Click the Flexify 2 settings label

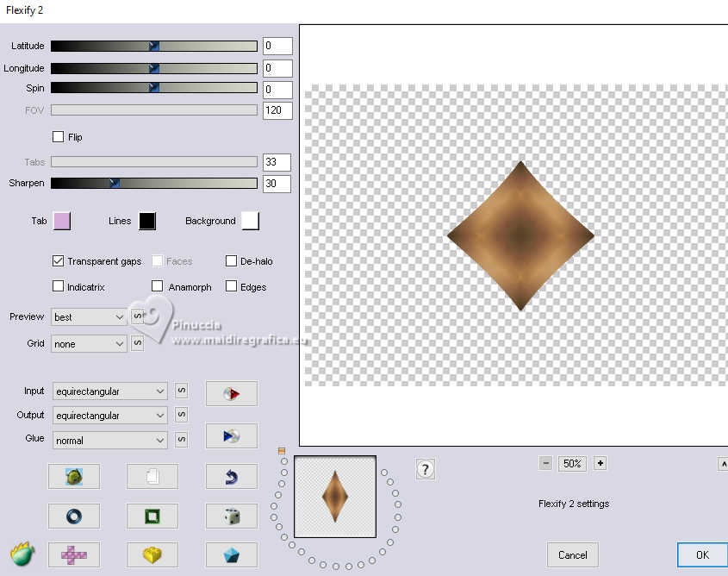tap(574, 504)
